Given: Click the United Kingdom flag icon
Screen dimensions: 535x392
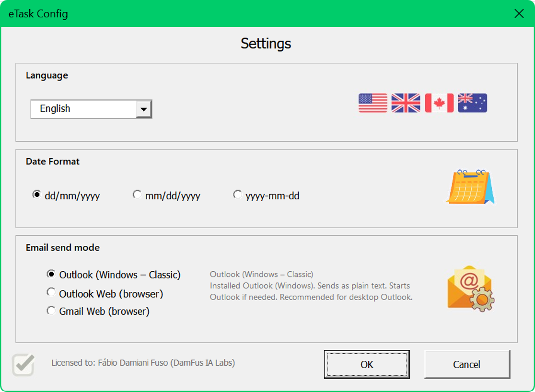Looking at the screenshot, I should tap(406, 103).
